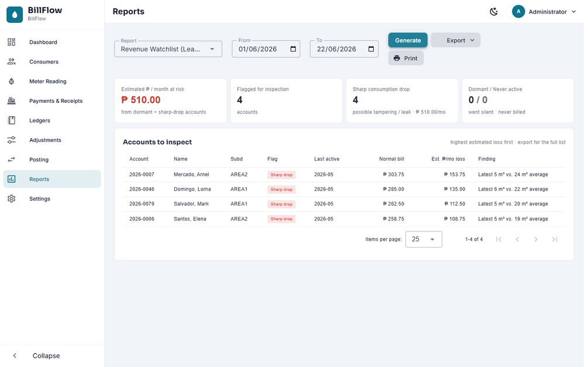Screen dimensions: 588x367
Task: Open the Items per page dropdown
Action: [x=424, y=239]
